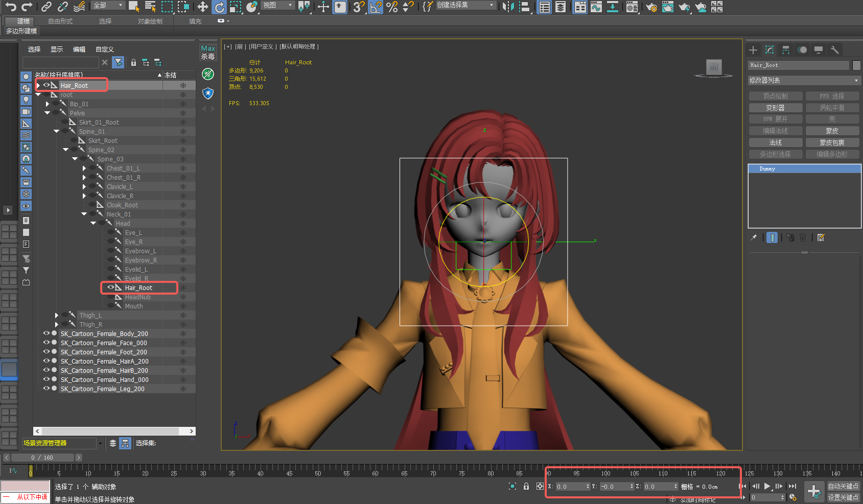
Task: Open the 显示 menu in Scene Explorer
Action: click(57, 49)
